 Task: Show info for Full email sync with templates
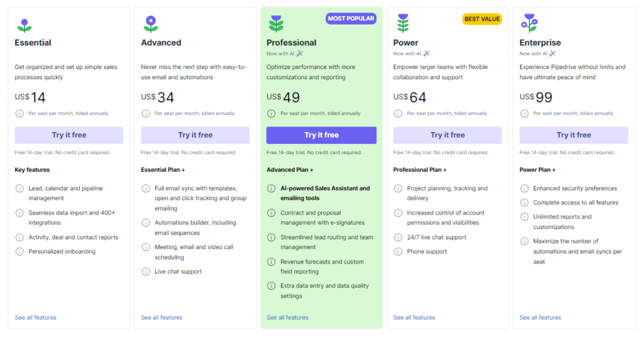pyautogui.click(x=146, y=189)
